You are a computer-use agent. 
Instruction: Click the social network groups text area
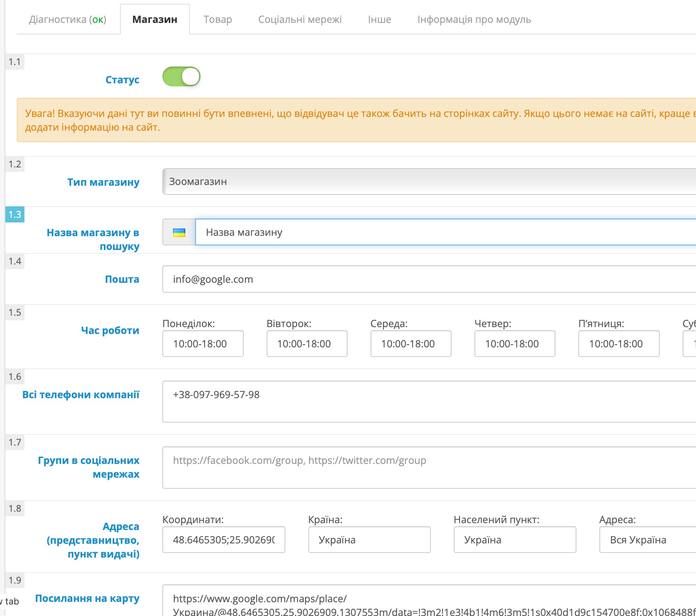(x=429, y=467)
